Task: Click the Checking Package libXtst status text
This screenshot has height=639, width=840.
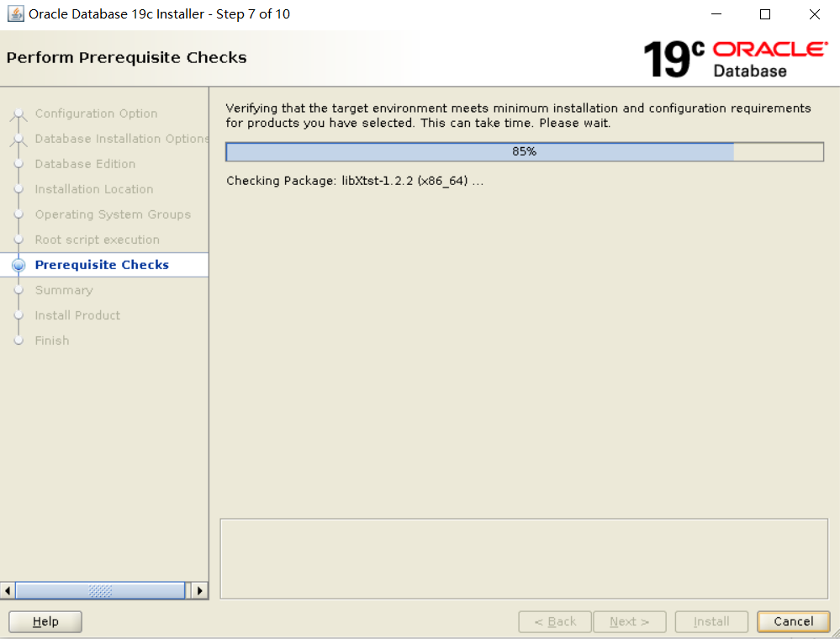Action: pos(355,181)
